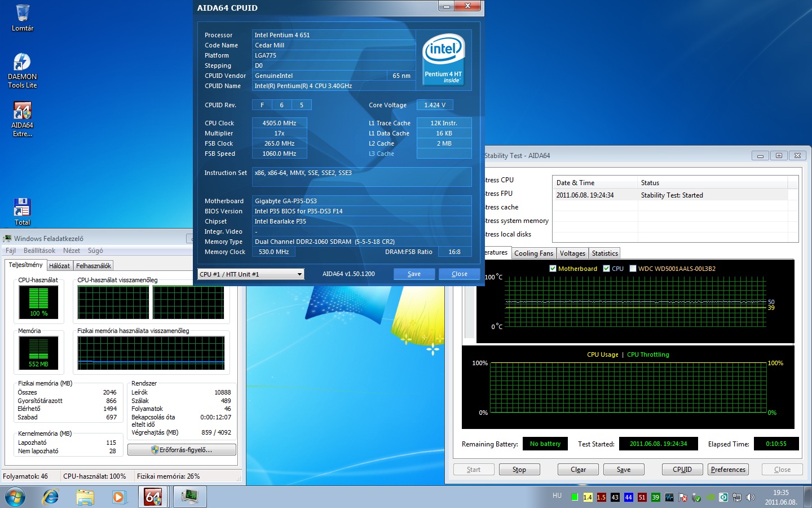Open Windows Media Player from the taskbar
Viewport: 812px width, 508px height.
point(118,497)
